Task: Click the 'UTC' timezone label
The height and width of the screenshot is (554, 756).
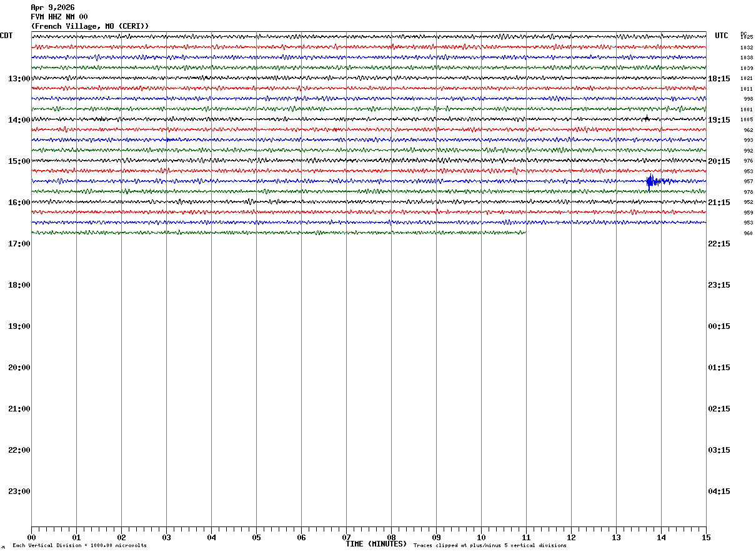Action: pos(722,36)
